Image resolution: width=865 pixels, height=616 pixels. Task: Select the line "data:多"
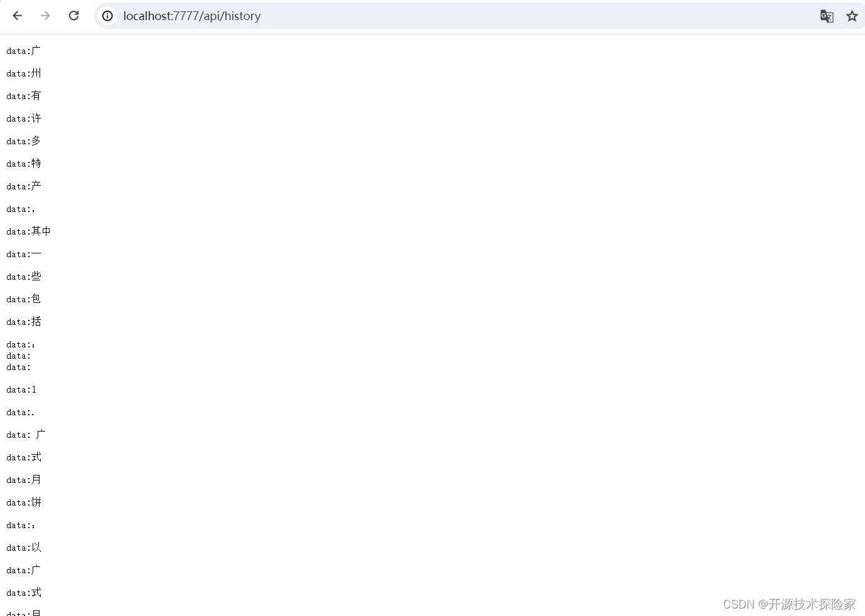coord(24,141)
